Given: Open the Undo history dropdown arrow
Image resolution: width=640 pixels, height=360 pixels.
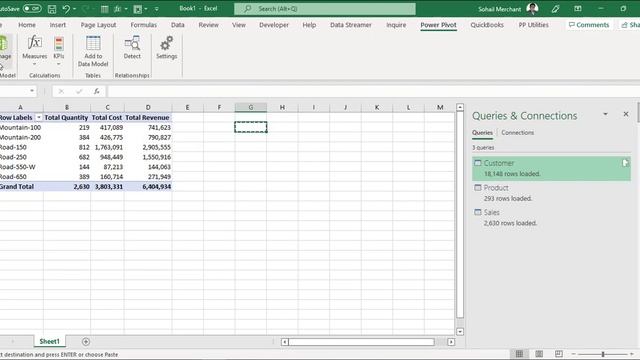Looking at the screenshot, I should tap(75, 9).
